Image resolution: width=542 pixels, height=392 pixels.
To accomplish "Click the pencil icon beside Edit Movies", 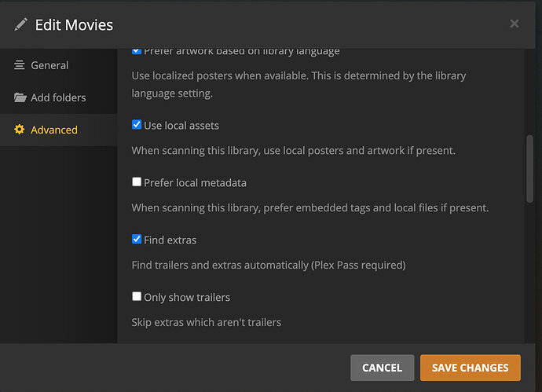I will [x=21, y=24].
